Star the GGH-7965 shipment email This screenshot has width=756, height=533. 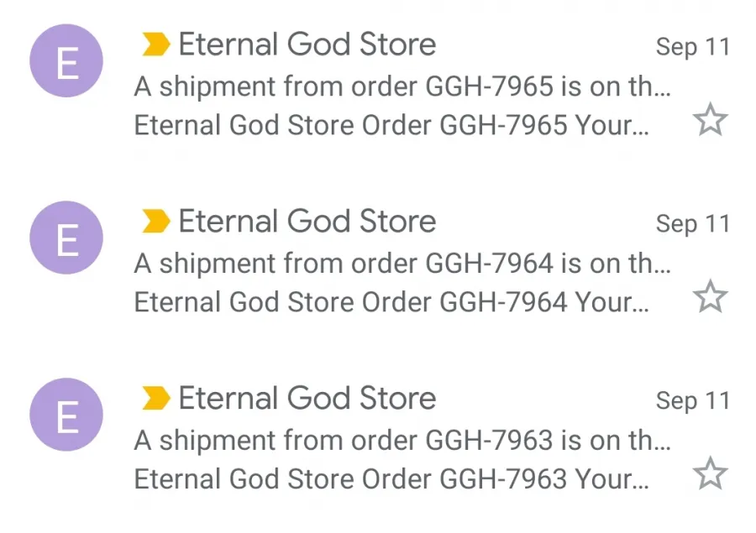[x=710, y=119]
